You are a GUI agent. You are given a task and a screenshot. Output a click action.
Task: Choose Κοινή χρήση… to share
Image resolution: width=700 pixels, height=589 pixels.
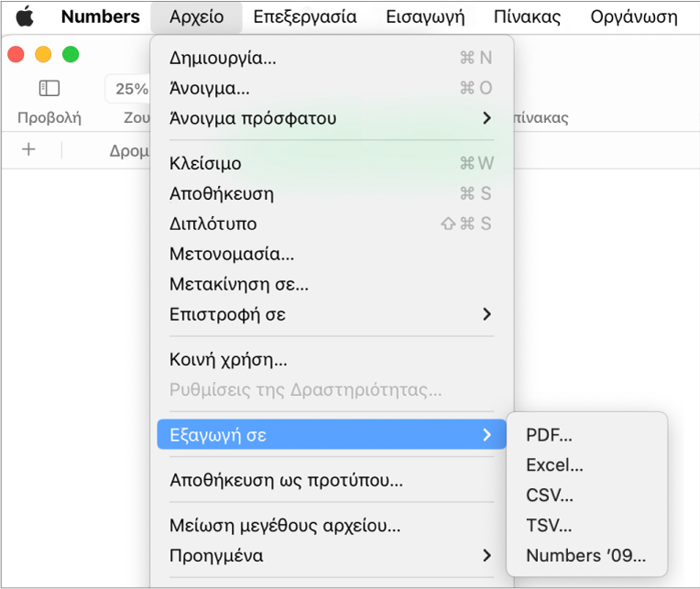(x=332, y=360)
